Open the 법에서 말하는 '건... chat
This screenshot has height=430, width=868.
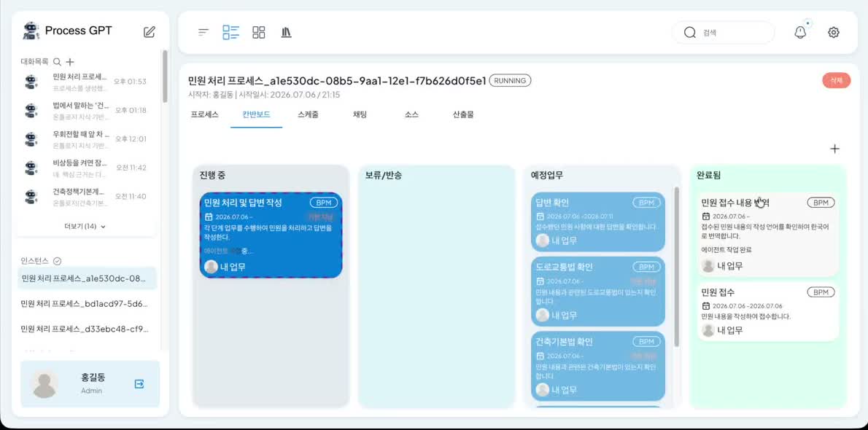pyautogui.click(x=86, y=111)
